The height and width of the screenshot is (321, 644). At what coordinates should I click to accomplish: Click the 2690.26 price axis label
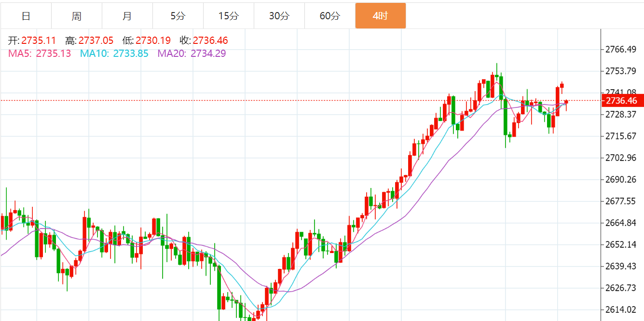pos(621,179)
